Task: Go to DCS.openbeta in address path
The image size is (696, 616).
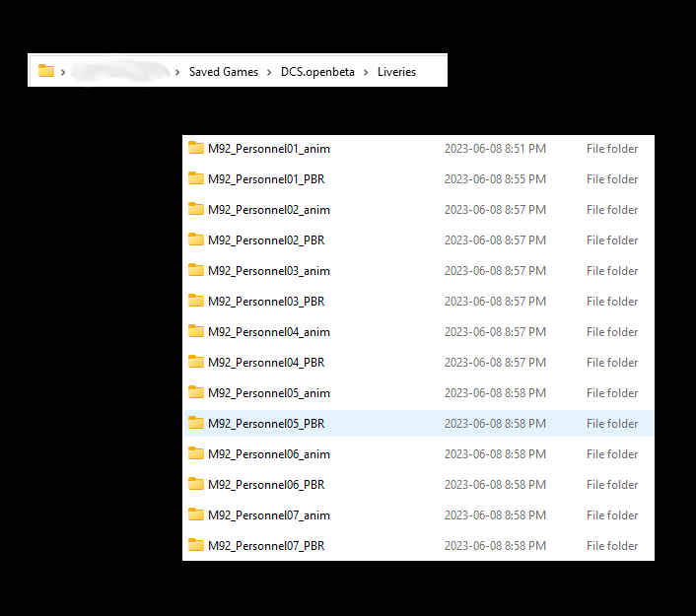Action: (317, 72)
